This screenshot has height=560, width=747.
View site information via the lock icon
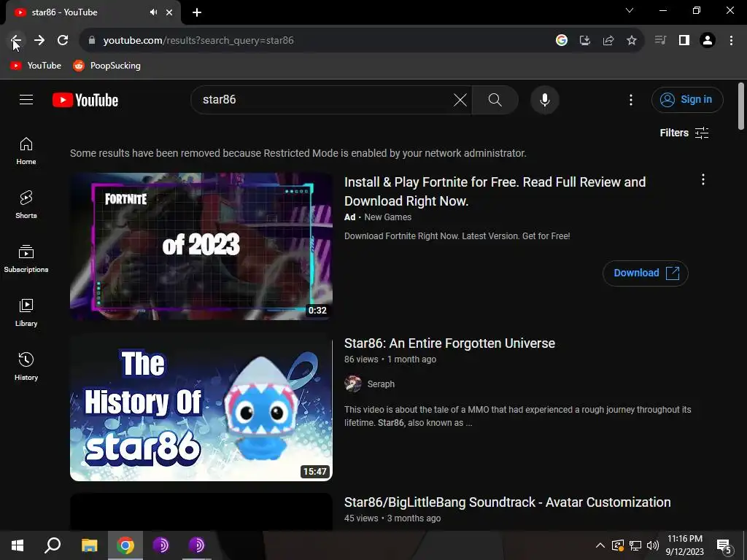[92, 41]
